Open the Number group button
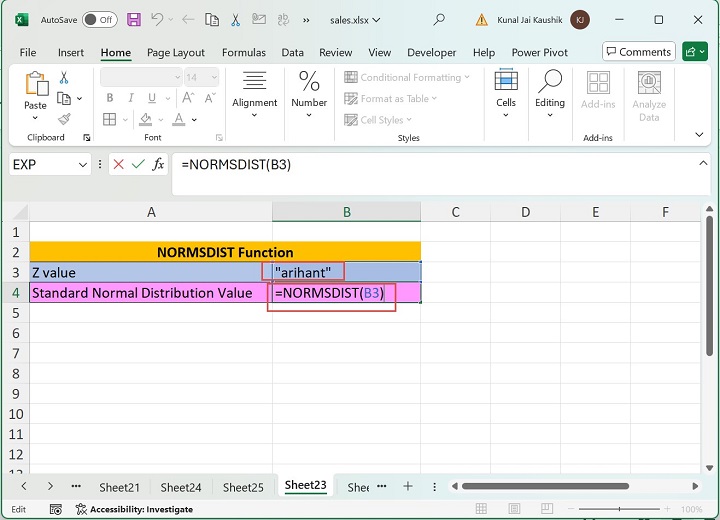The width and height of the screenshot is (720, 520). pyautogui.click(x=309, y=95)
